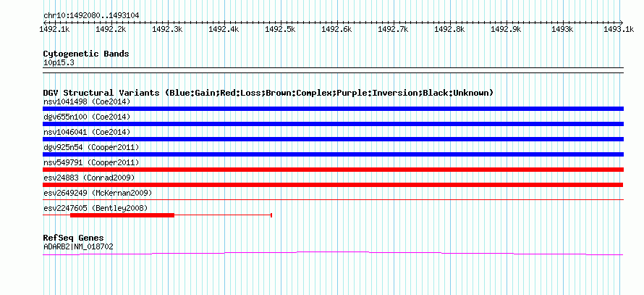Image resolution: width=644 pixels, height=295 pixels.
Task: Select the Cytogenetic Bands track title
Action: tap(86, 54)
